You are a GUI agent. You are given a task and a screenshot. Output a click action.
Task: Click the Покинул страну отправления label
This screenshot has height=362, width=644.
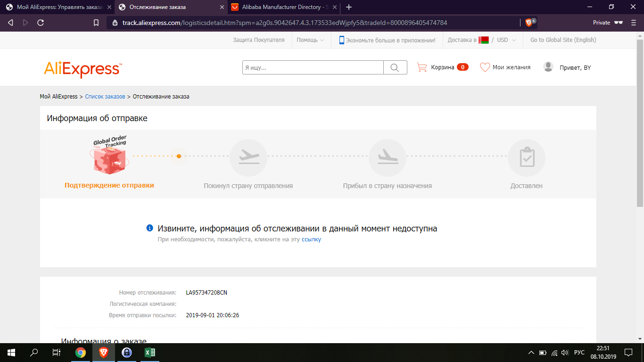coord(248,186)
